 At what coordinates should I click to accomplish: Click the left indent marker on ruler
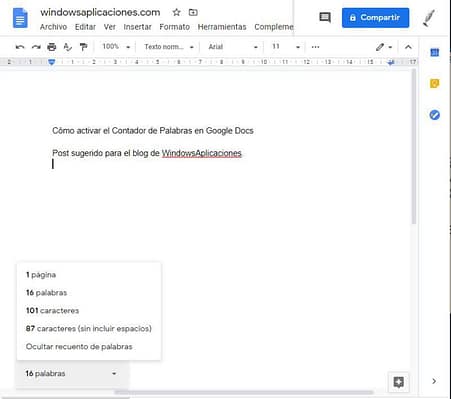tap(51, 62)
